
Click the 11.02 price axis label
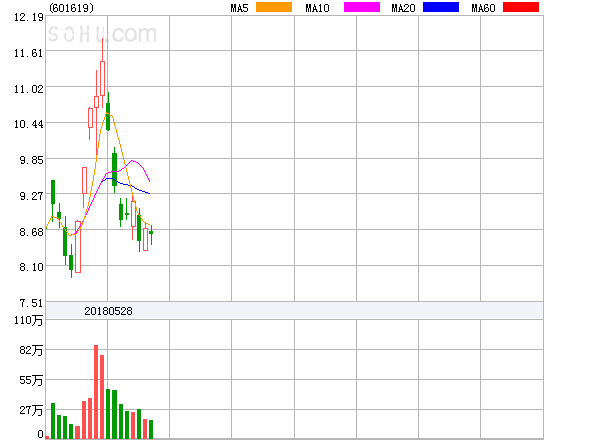coord(29,89)
